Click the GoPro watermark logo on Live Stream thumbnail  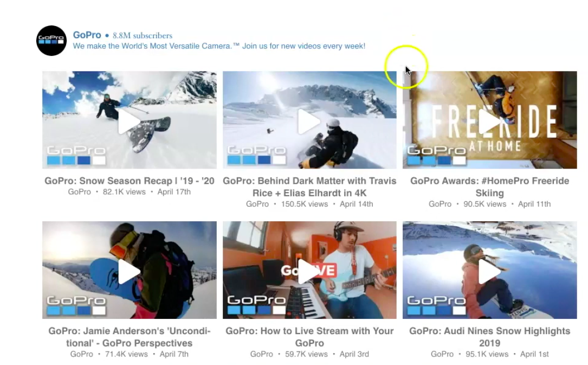[256, 305]
